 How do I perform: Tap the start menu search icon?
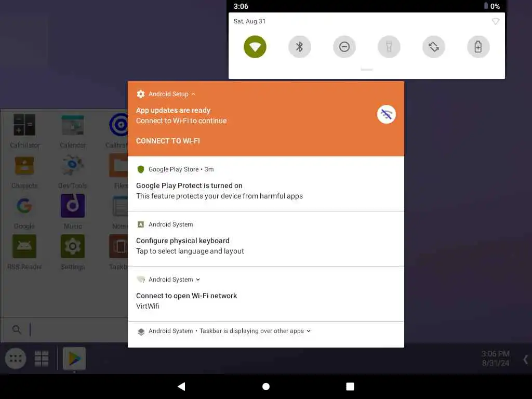16,329
